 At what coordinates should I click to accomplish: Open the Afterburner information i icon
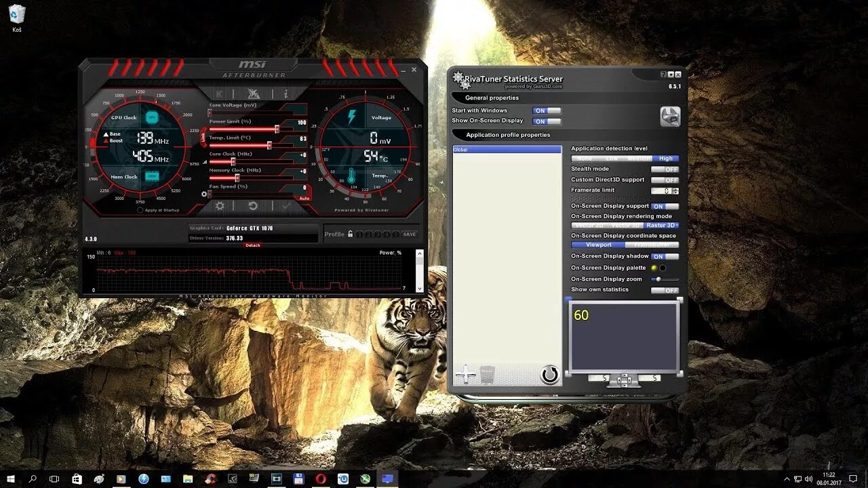[x=286, y=94]
